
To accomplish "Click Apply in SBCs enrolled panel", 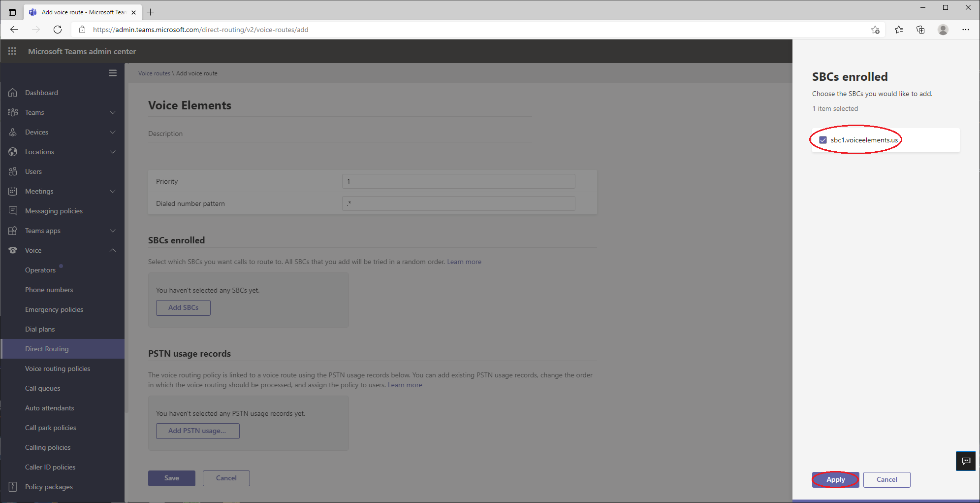I will point(836,479).
